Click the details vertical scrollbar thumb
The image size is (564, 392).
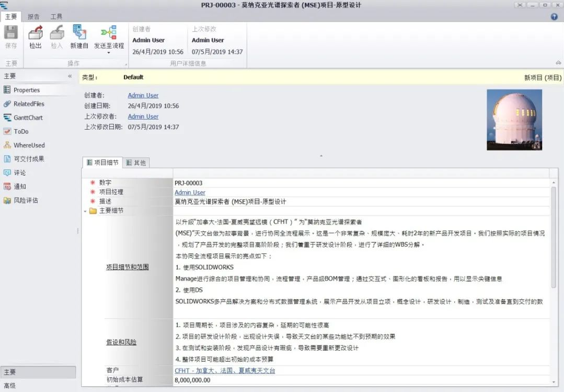coord(553,237)
